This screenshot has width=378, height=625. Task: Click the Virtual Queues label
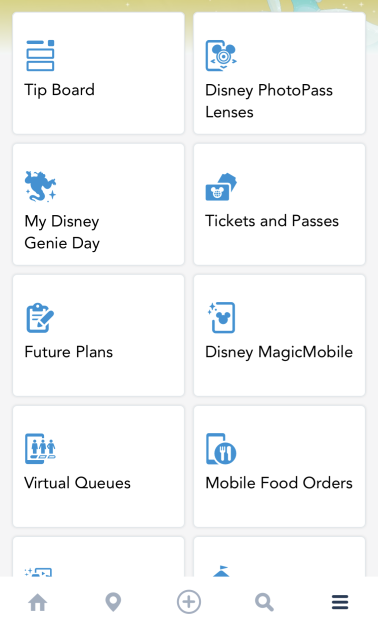[77, 483]
